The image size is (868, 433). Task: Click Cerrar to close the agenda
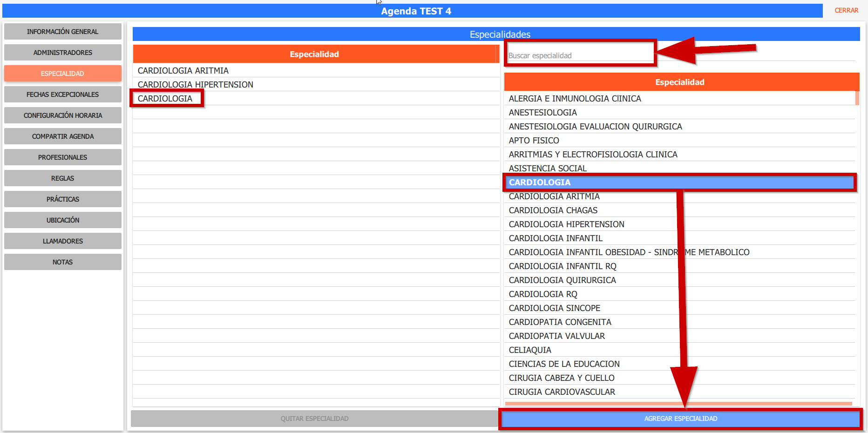tap(846, 10)
